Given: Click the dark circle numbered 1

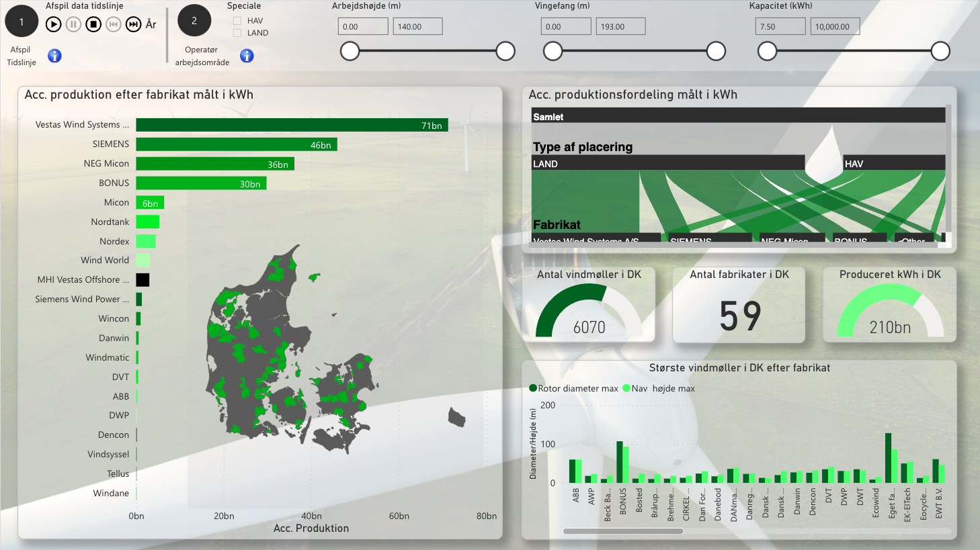Looking at the screenshot, I should click(x=22, y=21).
